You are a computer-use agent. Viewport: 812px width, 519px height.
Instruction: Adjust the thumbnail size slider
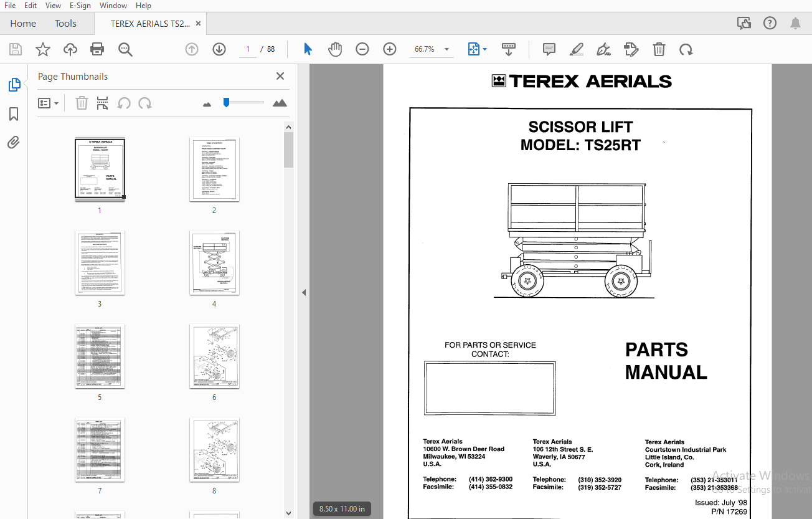coord(227,102)
